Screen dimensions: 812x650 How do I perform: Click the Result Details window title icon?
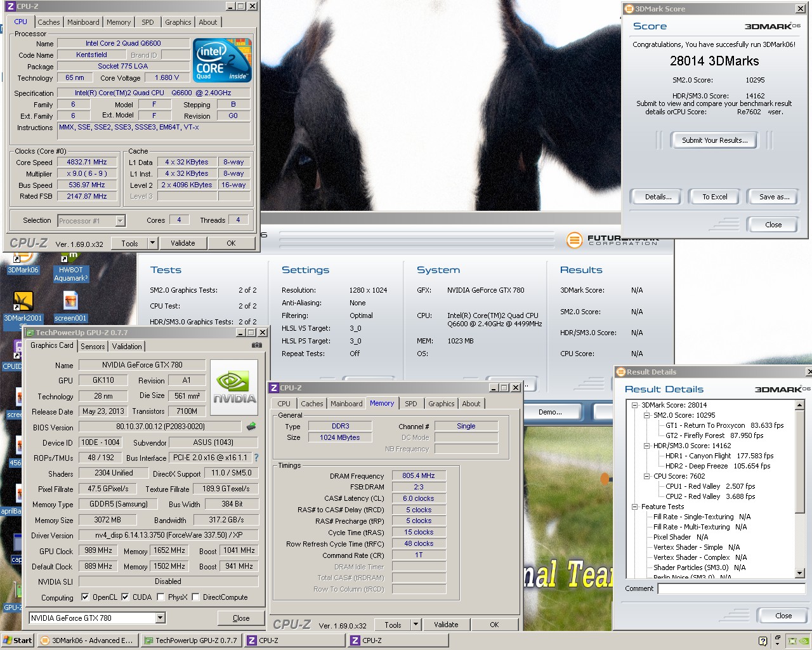click(x=621, y=372)
